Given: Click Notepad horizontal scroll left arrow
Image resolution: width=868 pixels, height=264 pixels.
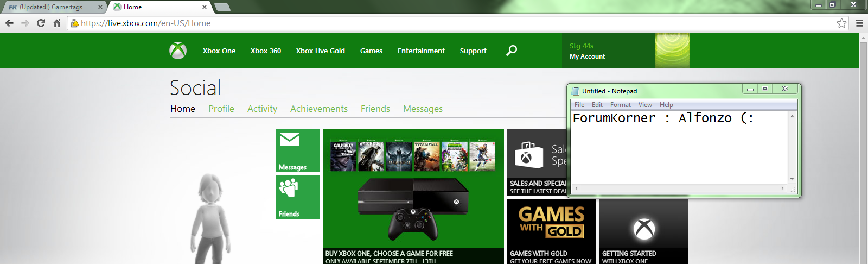Looking at the screenshot, I should point(576,188).
